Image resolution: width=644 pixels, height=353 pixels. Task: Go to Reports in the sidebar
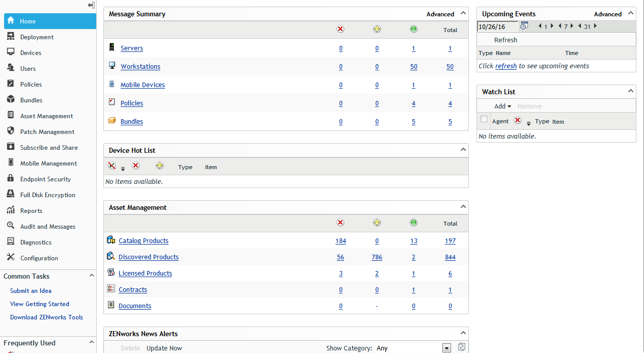[x=31, y=211]
